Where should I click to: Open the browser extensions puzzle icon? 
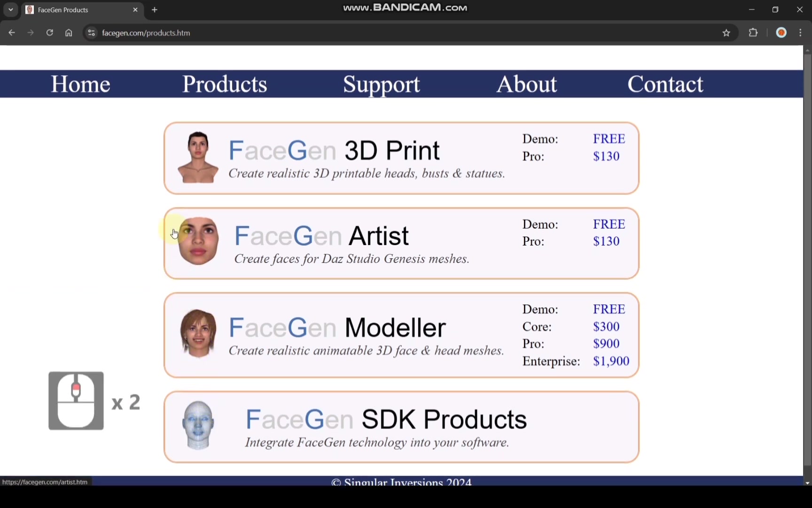(x=753, y=33)
